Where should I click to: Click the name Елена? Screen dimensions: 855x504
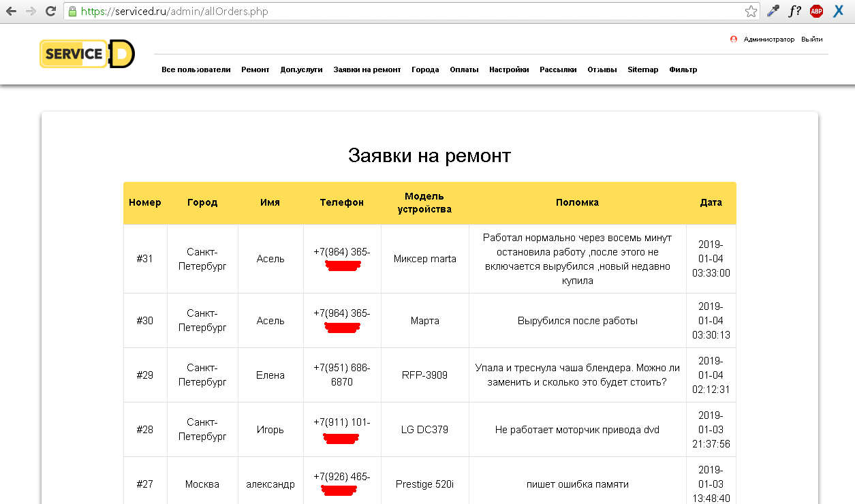click(270, 375)
